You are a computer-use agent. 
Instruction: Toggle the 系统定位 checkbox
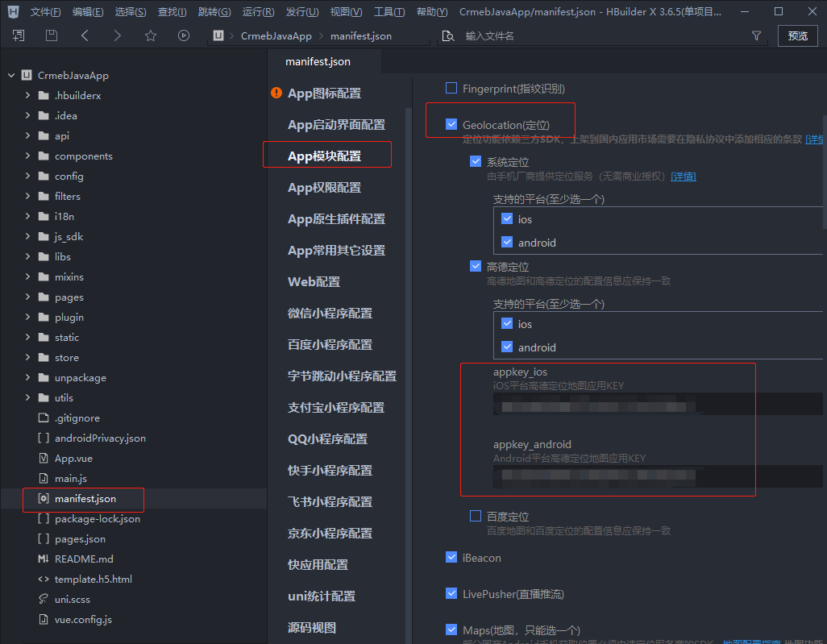(476, 161)
